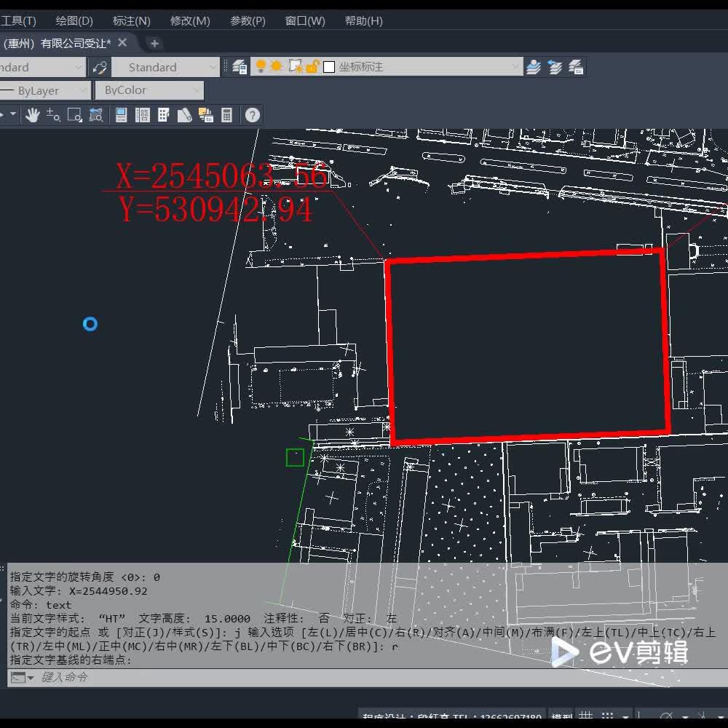728x728 pixels.
Task: Lock the 坐标标注 layer padlock icon
Action: click(311, 66)
